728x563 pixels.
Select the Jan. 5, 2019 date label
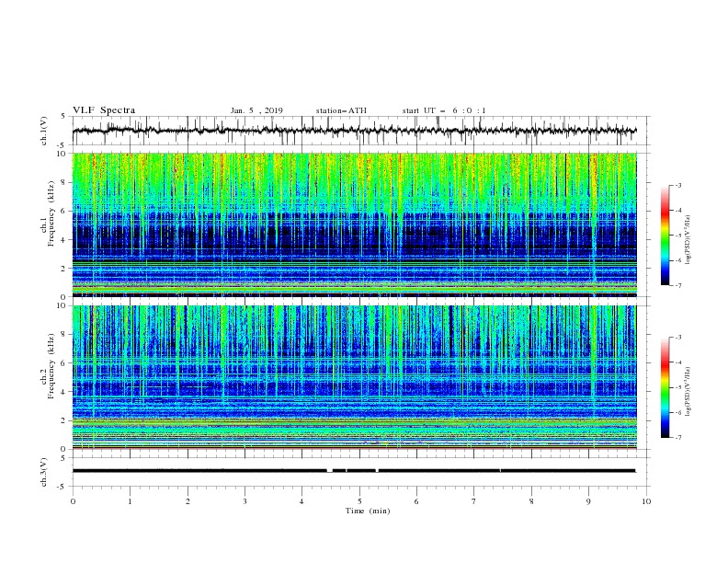pos(256,110)
